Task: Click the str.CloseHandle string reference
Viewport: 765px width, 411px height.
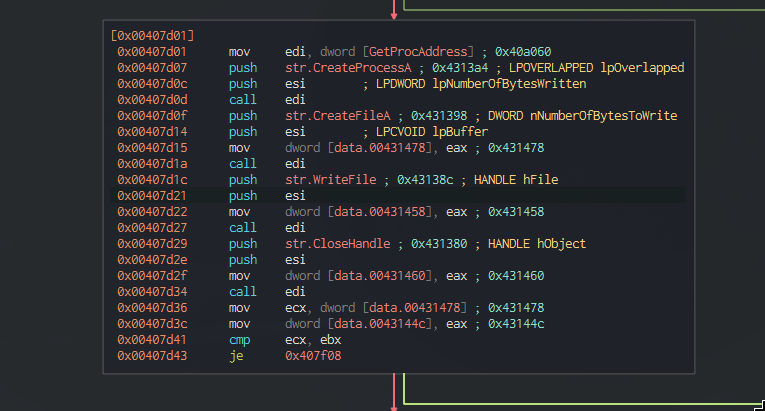Action: pos(338,244)
